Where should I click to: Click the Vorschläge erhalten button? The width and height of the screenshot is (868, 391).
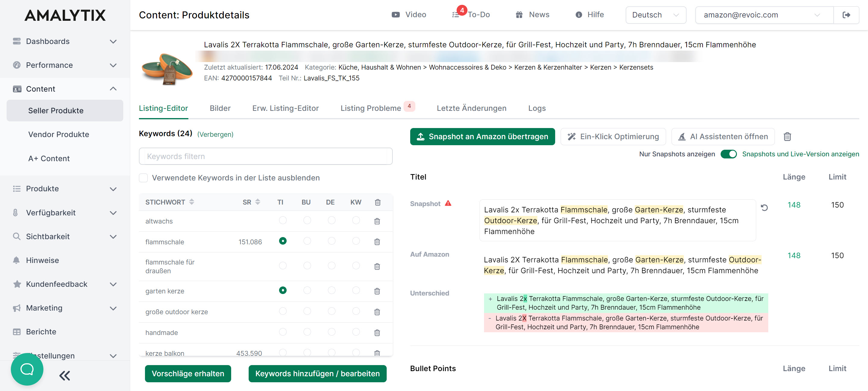pyautogui.click(x=188, y=373)
